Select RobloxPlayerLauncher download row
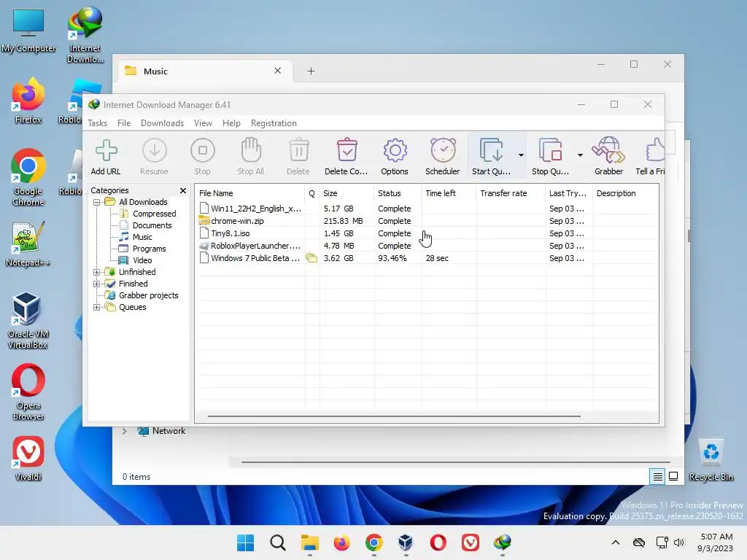747x560 pixels. (x=427, y=246)
